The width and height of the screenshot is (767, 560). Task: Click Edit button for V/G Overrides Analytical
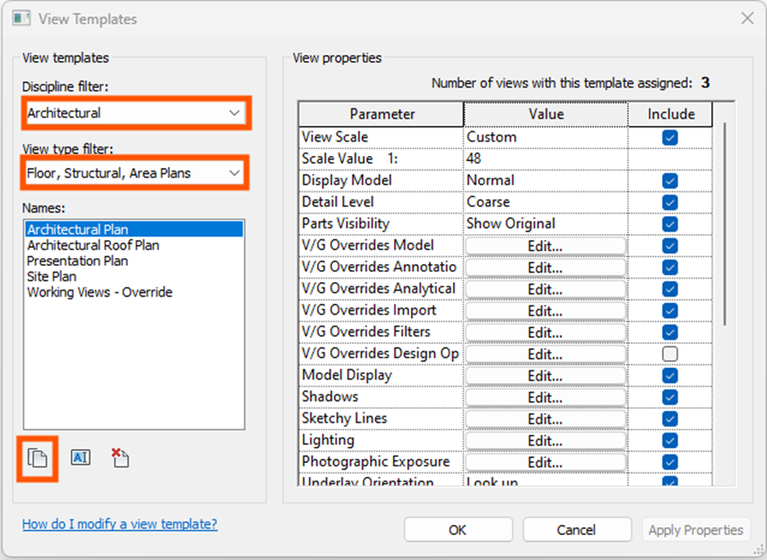click(x=545, y=289)
